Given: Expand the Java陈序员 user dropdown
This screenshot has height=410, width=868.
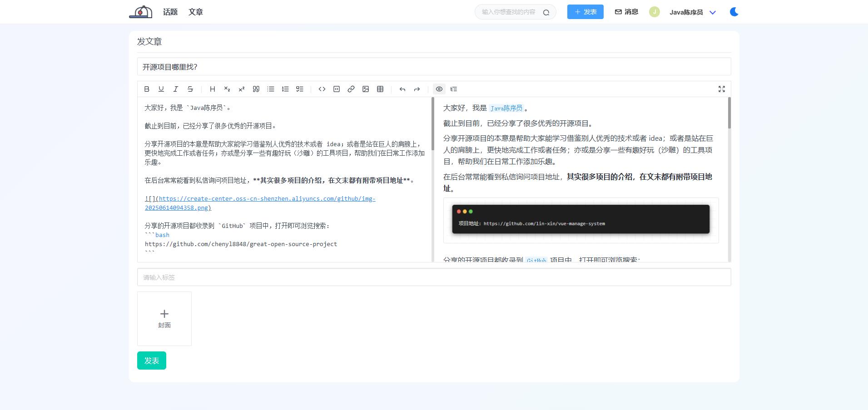Looking at the screenshot, I should tap(713, 12).
